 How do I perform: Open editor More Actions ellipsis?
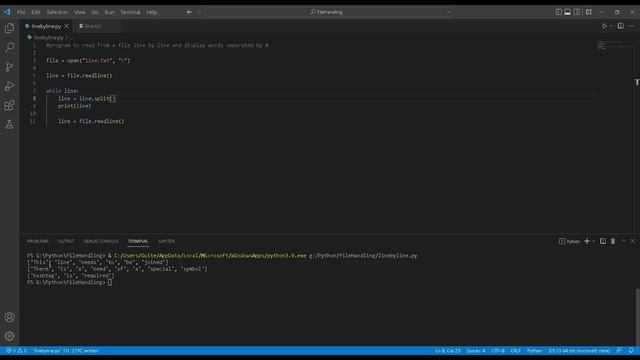click(631, 26)
